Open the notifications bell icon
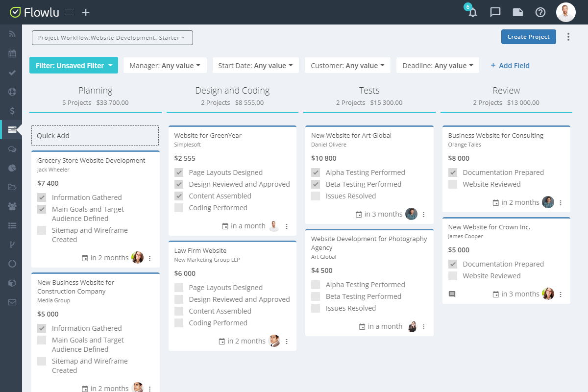The image size is (588, 392). pyautogui.click(x=472, y=12)
